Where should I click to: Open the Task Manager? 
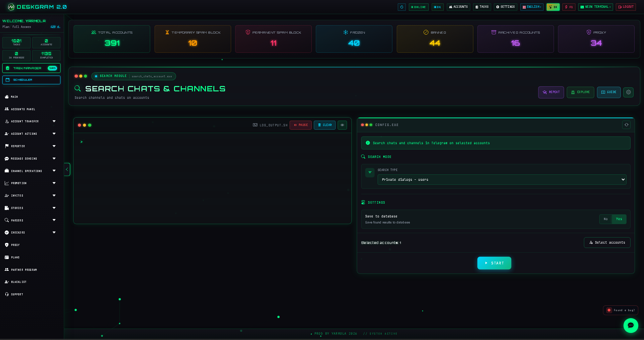pos(31,68)
